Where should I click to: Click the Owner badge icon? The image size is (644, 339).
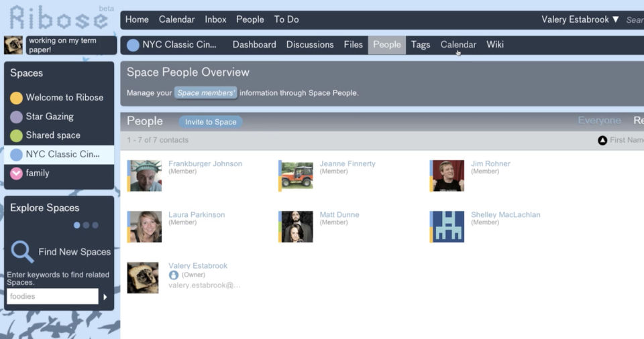click(x=173, y=275)
